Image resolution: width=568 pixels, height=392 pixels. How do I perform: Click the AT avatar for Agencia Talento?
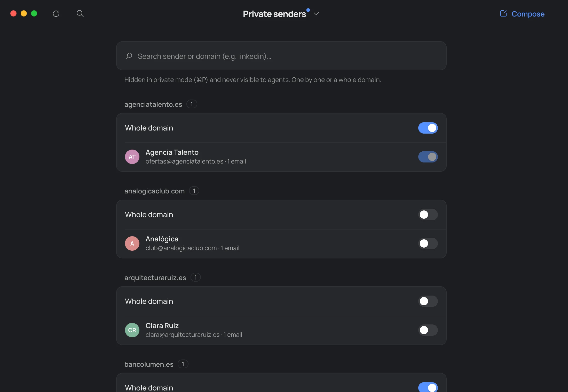coord(132,157)
